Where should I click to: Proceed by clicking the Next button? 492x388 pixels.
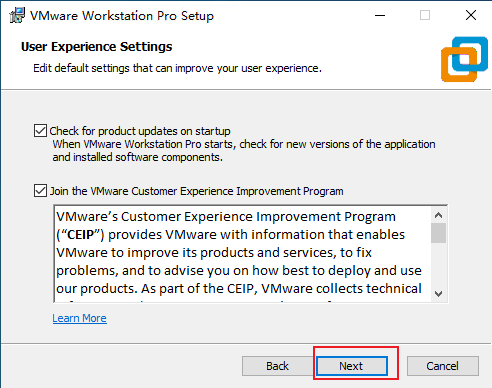(x=352, y=366)
